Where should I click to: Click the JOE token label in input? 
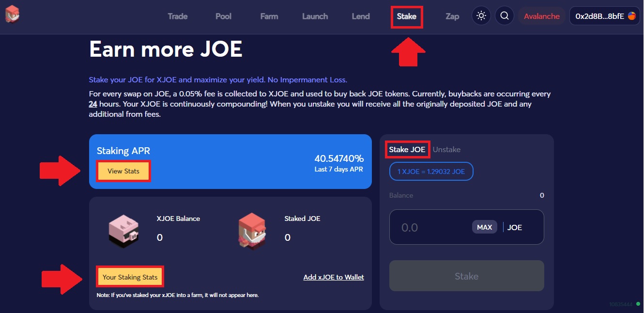click(515, 227)
